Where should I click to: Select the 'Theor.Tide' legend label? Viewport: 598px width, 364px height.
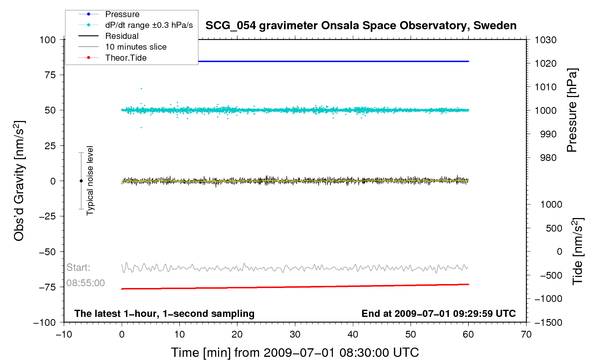click(x=126, y=58)
